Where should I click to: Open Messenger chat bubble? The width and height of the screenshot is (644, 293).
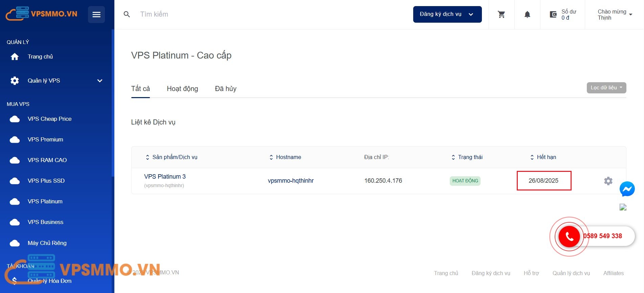click(x=627, y=189)
